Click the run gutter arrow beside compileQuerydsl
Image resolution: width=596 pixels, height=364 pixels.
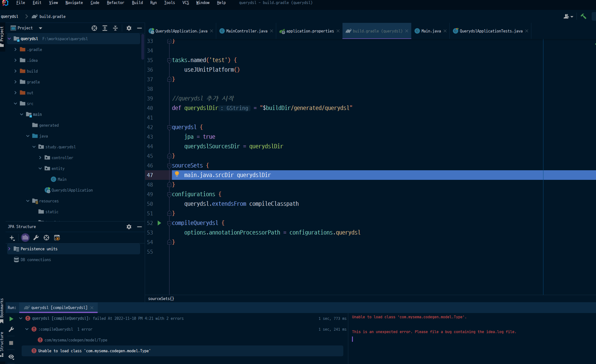click(159, 223)
